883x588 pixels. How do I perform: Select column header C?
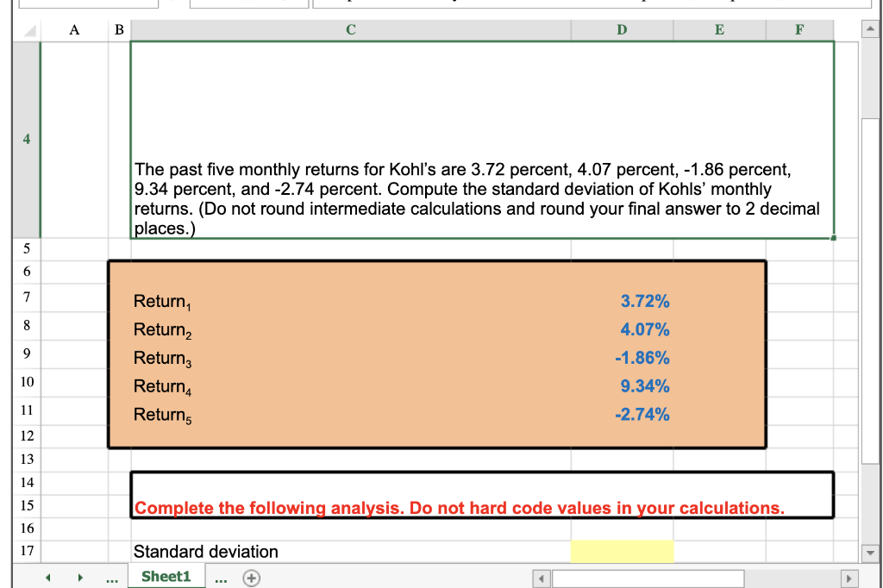(350, 29)
